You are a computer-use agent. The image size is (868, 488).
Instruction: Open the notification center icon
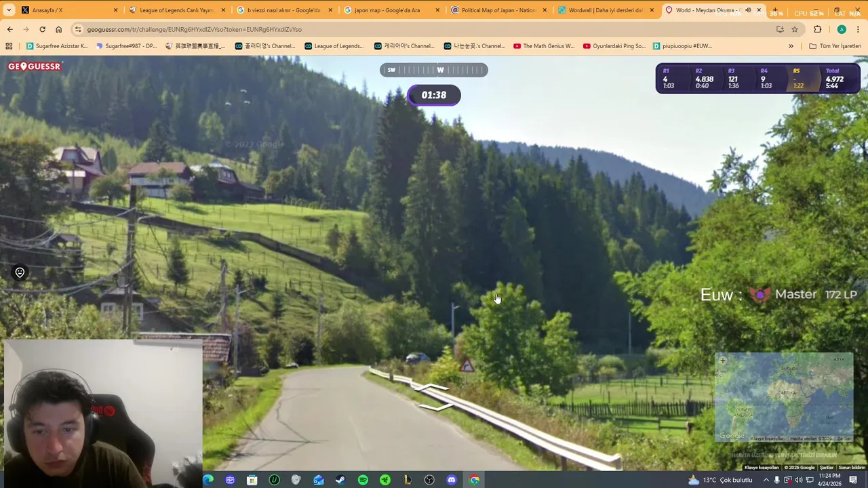[x=854, y=480]
